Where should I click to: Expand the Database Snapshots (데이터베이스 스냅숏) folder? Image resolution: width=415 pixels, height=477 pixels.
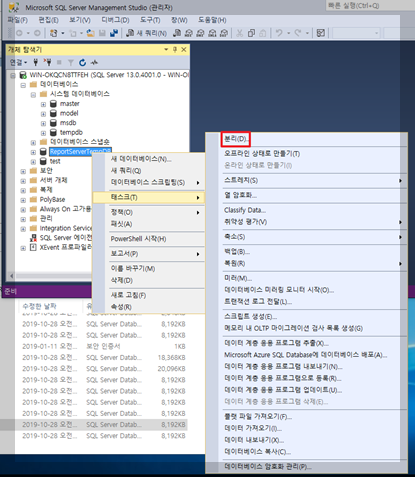point(33,143)
